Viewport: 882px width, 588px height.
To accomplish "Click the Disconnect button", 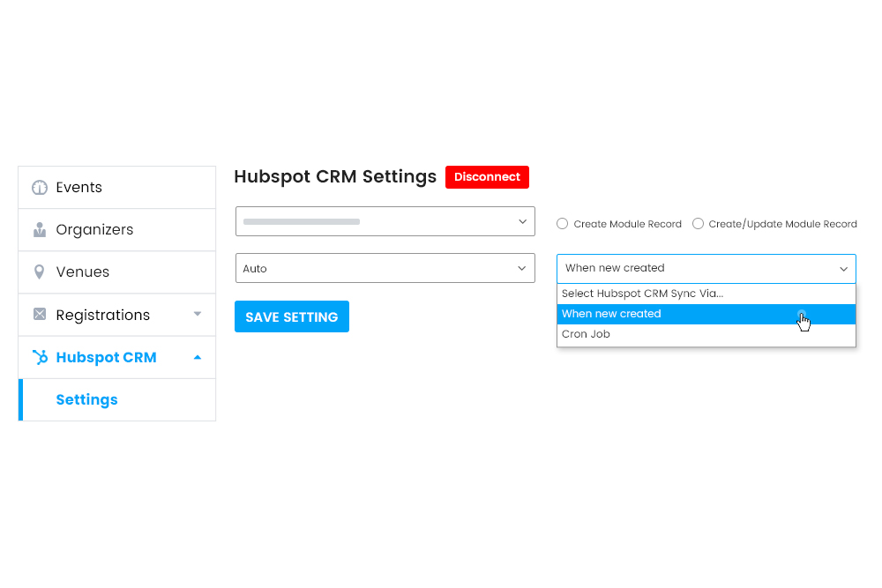I will (487, 176).
